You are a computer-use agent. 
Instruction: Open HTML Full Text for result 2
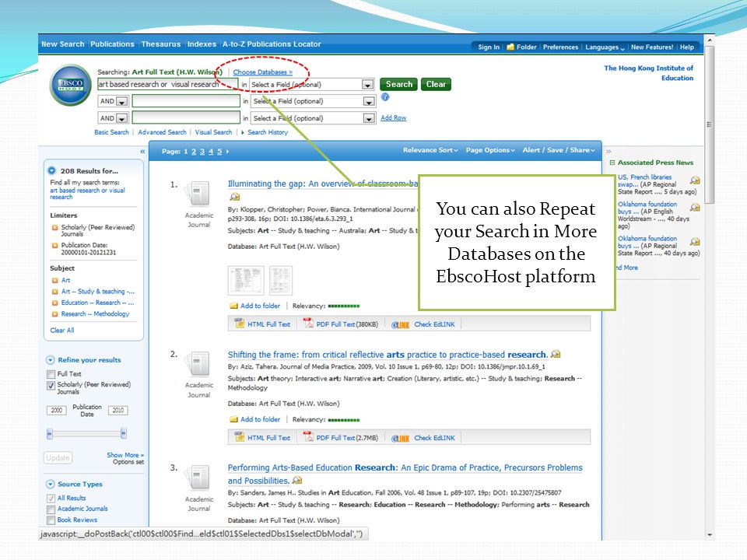coord(263,438)
